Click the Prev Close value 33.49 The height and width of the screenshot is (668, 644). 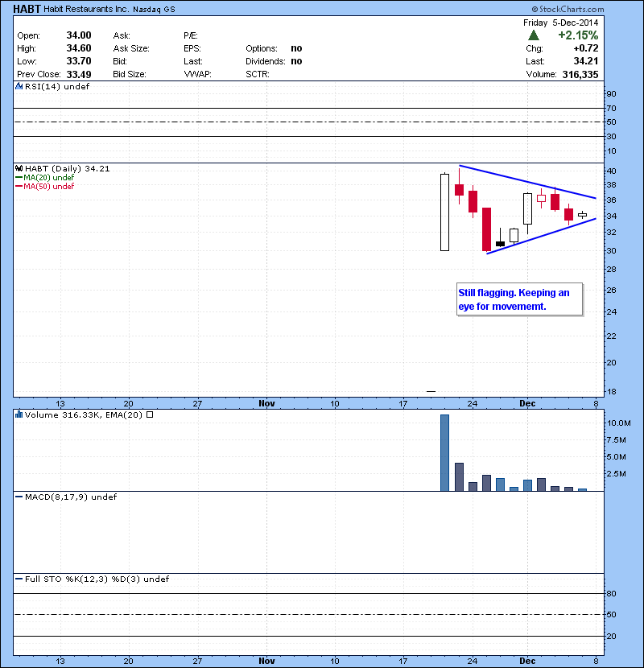(79, 75)
